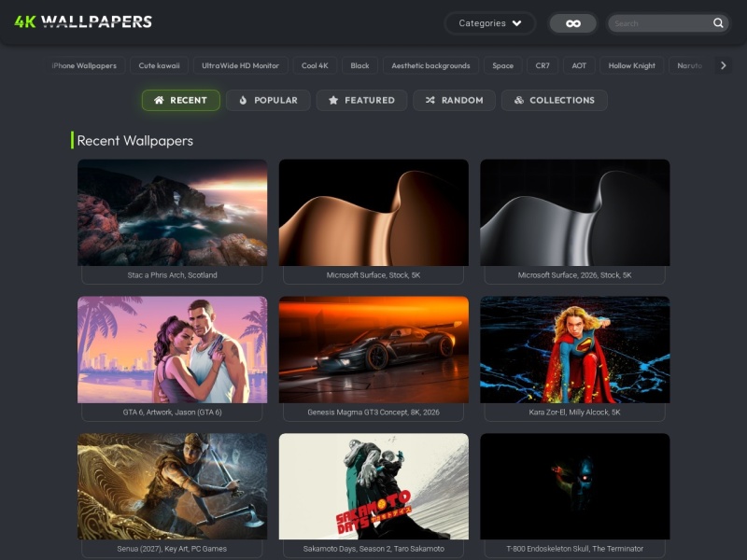The image size is (747, 560).
Task: Click the 'Recent Wallpapers' heading
Action: click(x=135, y=141)
